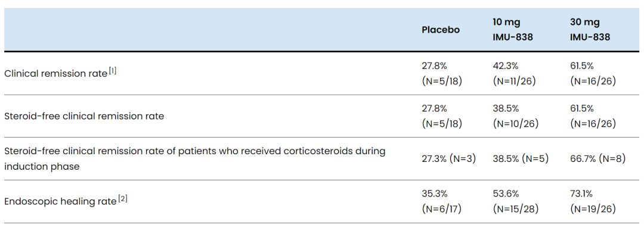Screen dimensions: 644x234
Task: Click the 42.3% (N=11/26) cell
Action: (x=516, y=74)
